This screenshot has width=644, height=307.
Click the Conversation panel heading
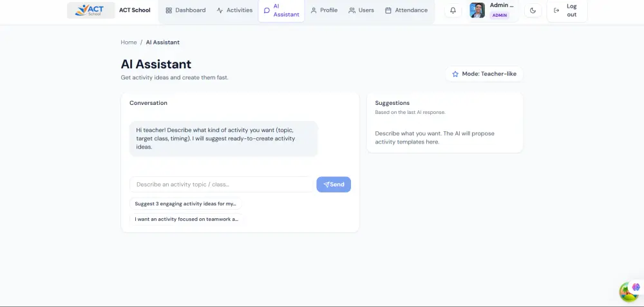(x=148, y=103)
